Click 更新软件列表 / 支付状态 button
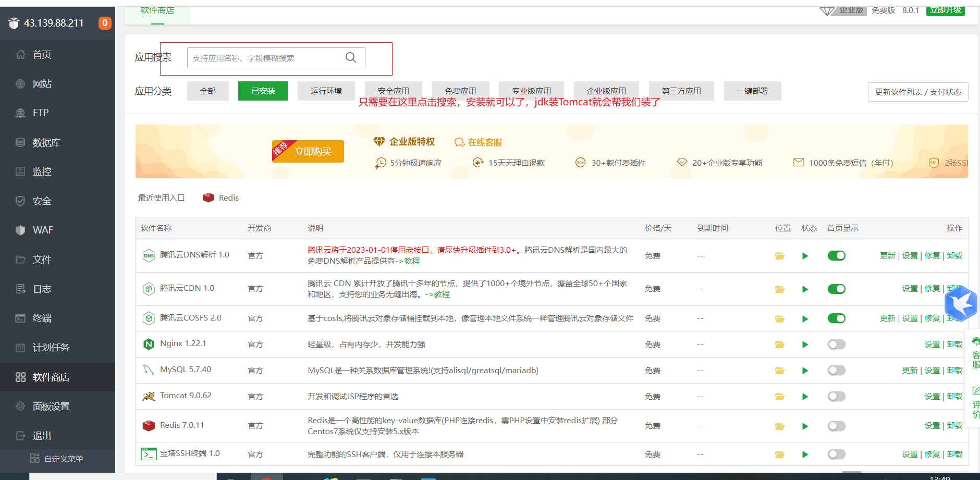The width and height of the screenshot is (980, 480). click(x=917, y=92)
